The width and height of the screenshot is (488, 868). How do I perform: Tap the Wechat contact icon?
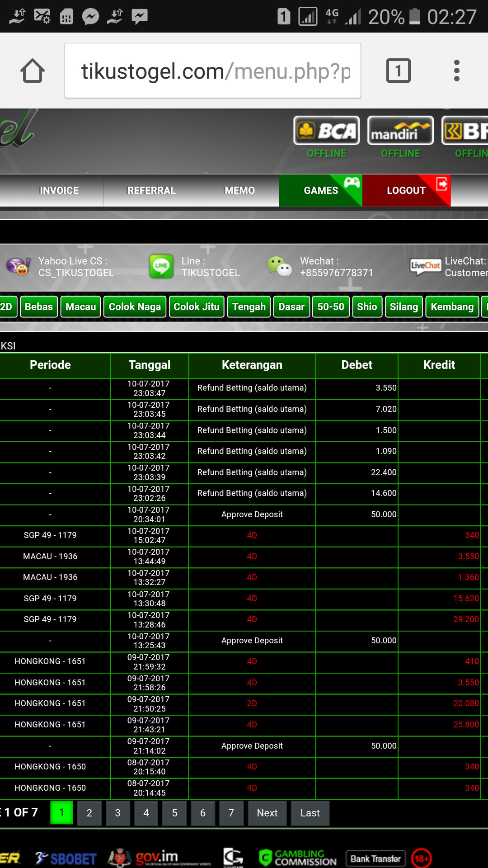point(279,266)
